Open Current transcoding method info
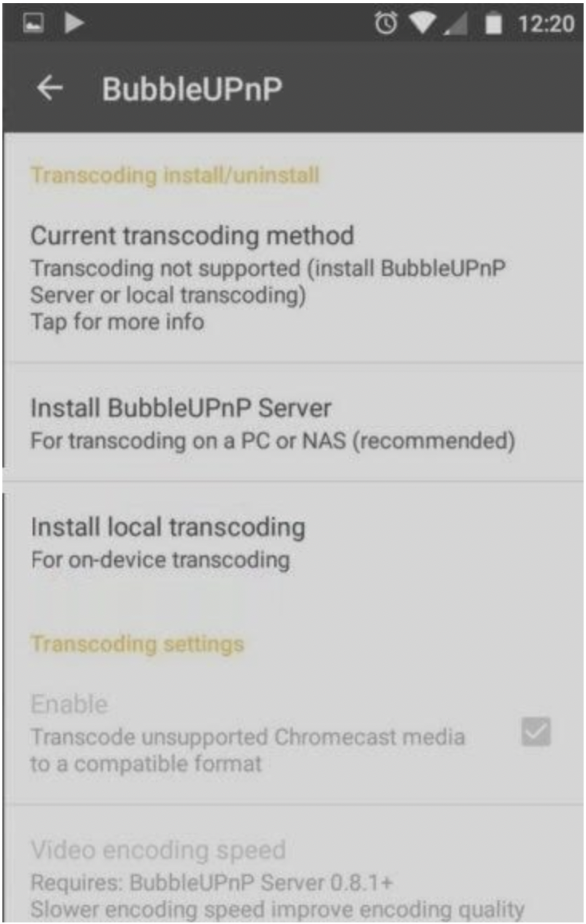This screenshot has height=924, width=586. click(293, 277)
